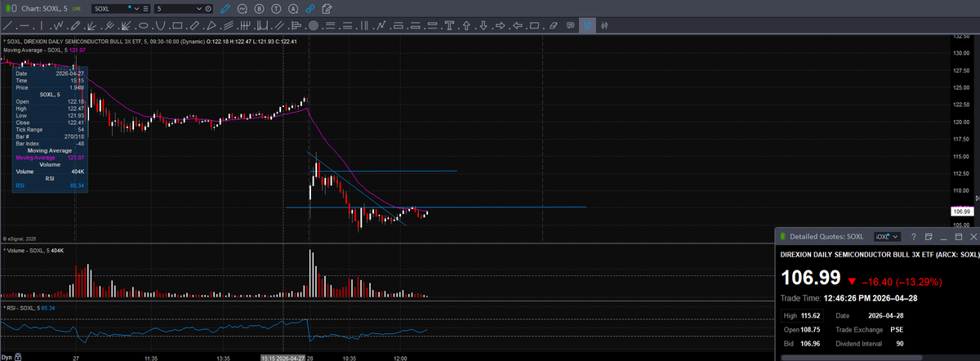Select the right arrow marker tool
The width and height of the screenshot is (980, 361).
click(500, 25)
